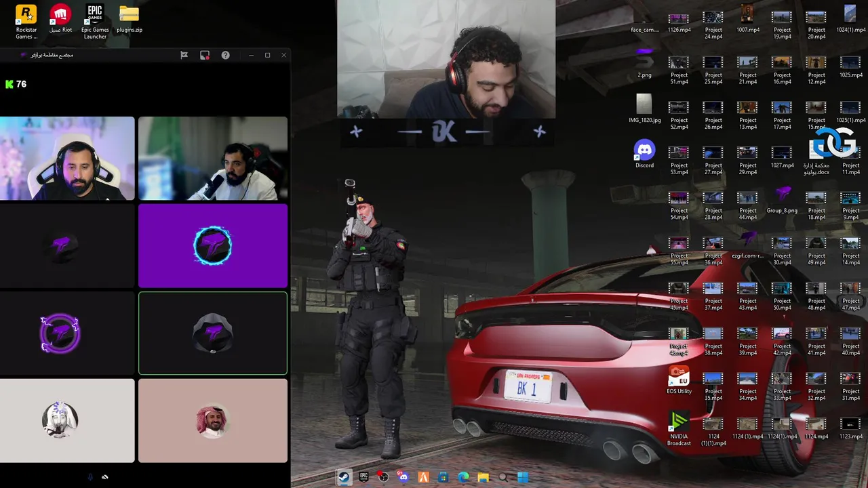Screen dimensions: 868x488
Task: Select Project 9.mp4 on the desktop
Action: pos(850,207)
